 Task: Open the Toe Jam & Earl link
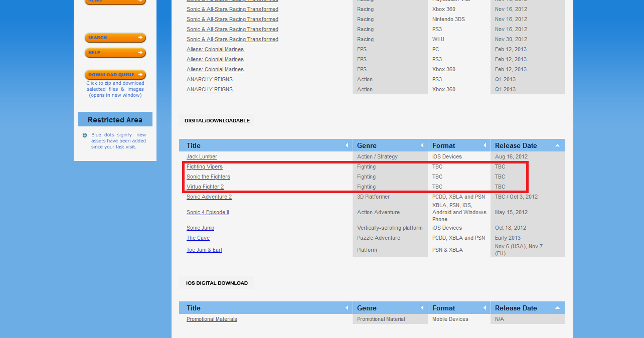tap(204, 250)
